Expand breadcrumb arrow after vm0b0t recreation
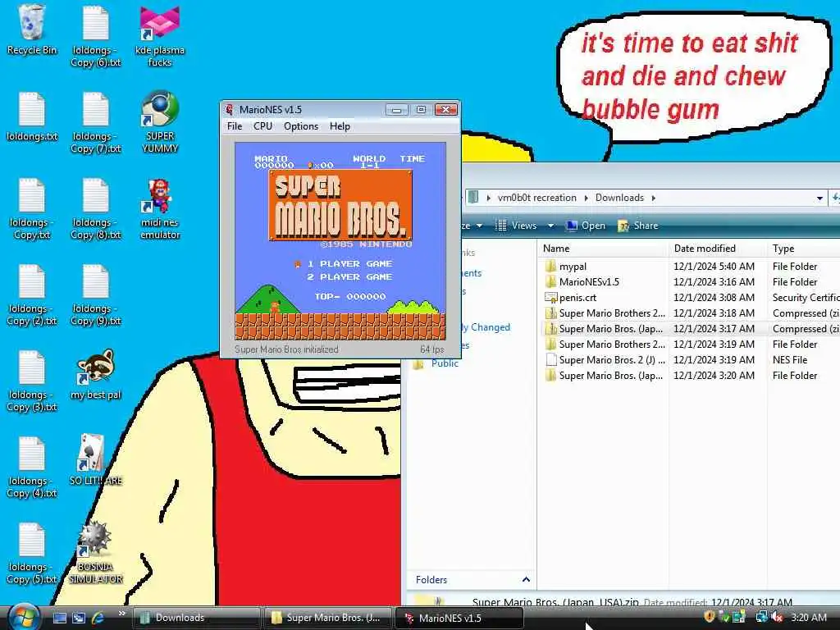 (x=586, y=198)
